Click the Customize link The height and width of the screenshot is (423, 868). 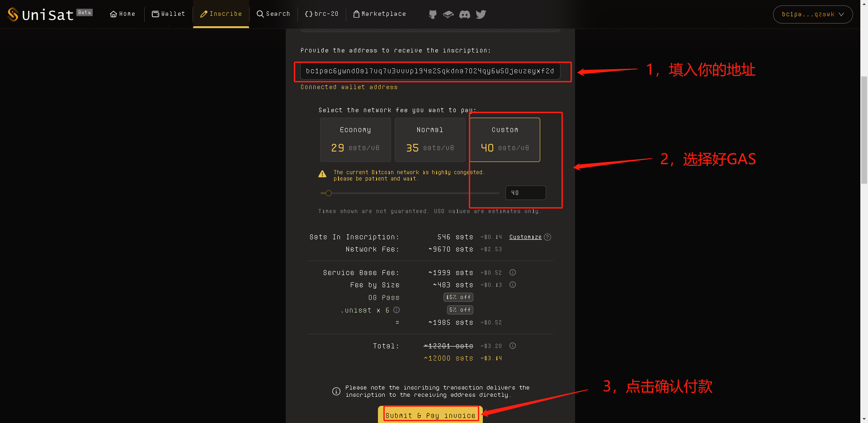tap(525, 237)
